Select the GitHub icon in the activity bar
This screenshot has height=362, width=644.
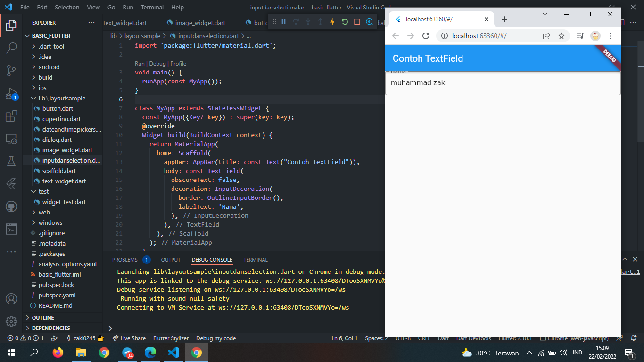11,206
